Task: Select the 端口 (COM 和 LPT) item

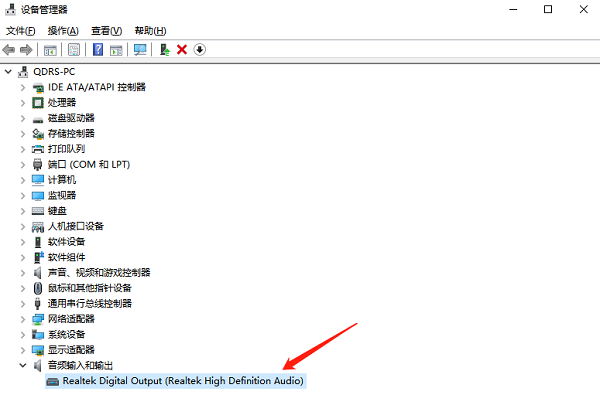Action: coord(89,164)
